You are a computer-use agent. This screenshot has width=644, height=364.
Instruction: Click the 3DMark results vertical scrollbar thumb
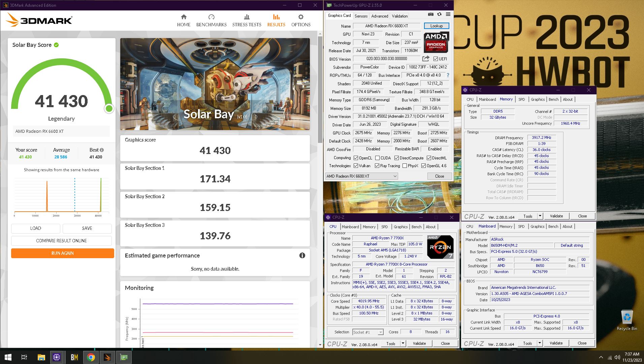[x=320, y=89]
